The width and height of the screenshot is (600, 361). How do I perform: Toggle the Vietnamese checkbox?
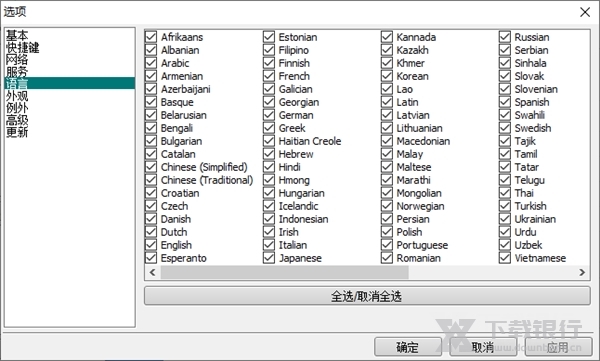[505, 258]
